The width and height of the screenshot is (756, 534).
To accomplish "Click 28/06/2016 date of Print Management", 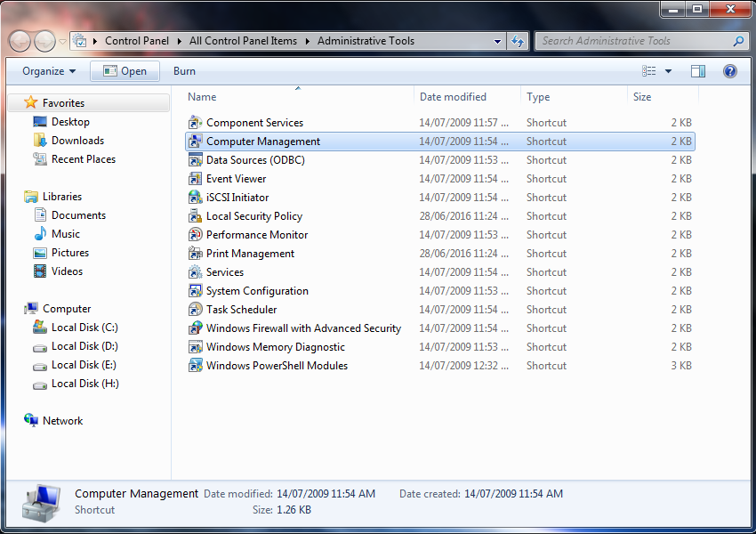I will click(x=463, y=254).
